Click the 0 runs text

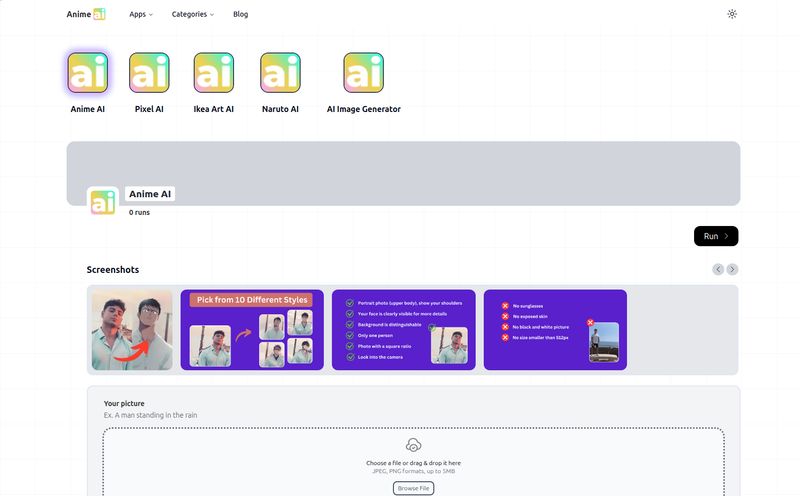pyautogui.click(x=139, y=212)
